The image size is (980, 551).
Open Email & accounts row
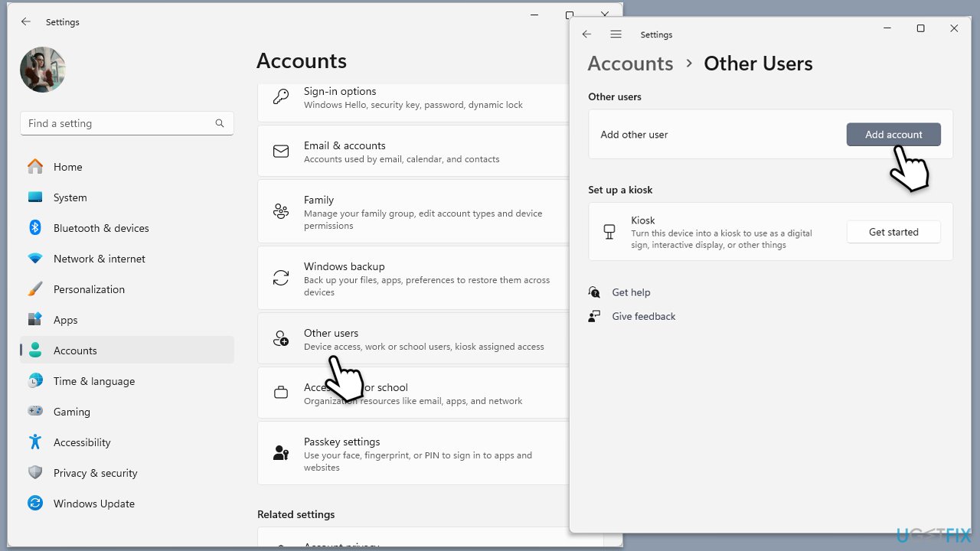pos(412,152)
